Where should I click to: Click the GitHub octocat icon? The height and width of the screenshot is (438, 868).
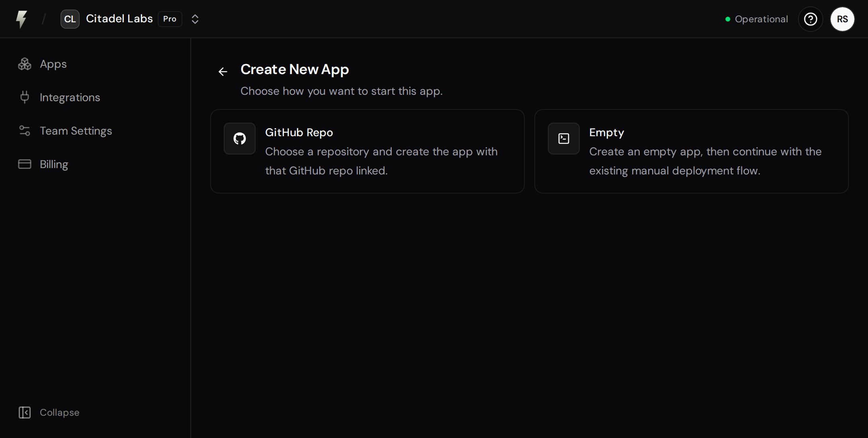(240, 139)
